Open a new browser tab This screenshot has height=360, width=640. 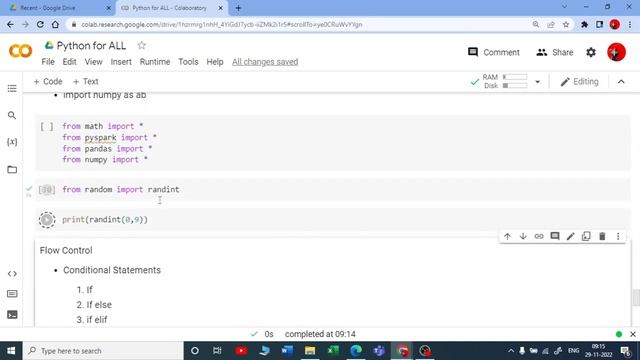point(238,8)
